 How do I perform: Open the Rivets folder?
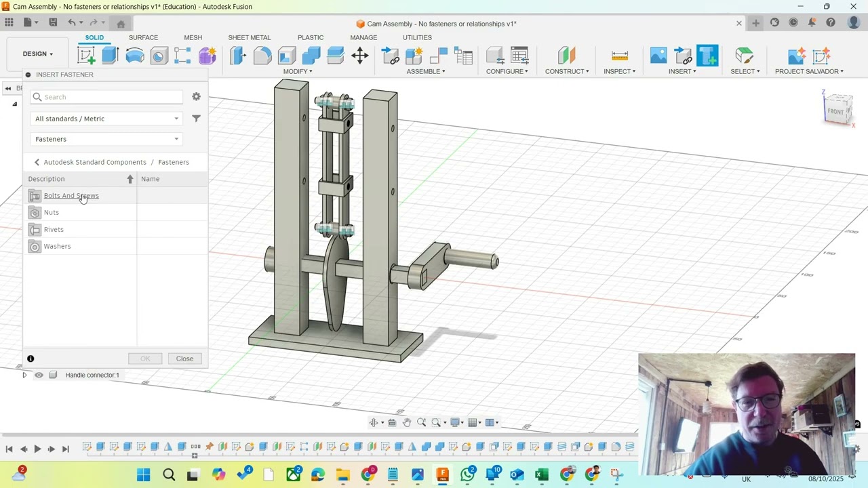[54, 229]
